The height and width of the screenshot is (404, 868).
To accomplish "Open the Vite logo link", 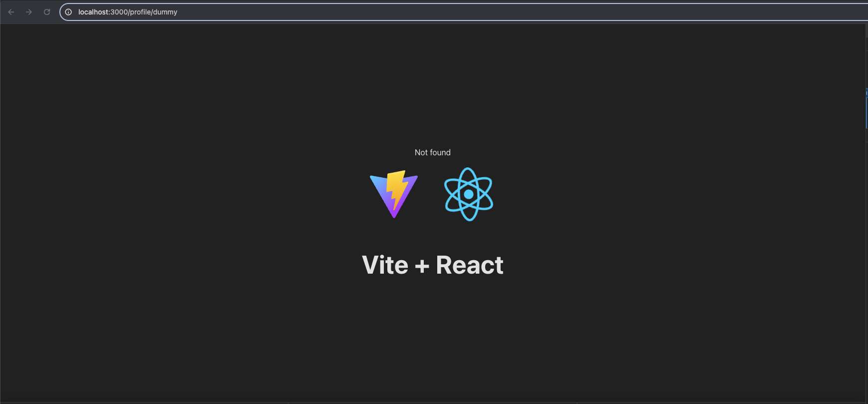I will tap(394, 194).
